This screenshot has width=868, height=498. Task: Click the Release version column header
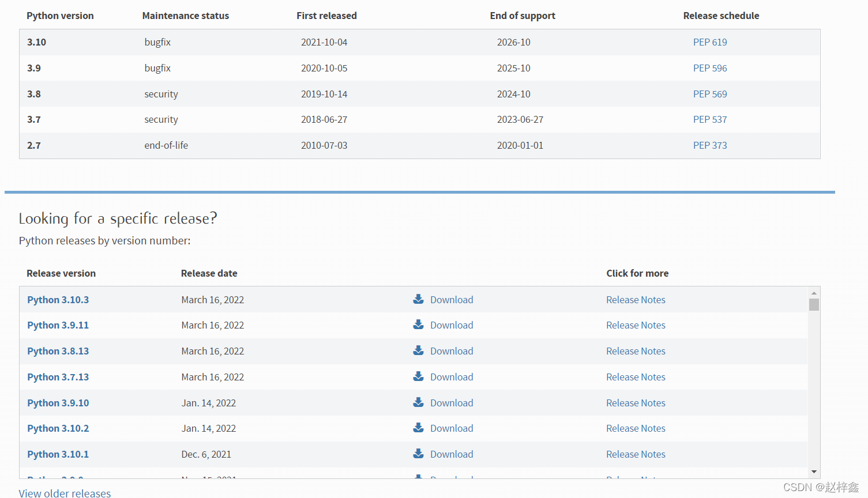(61, 273)
